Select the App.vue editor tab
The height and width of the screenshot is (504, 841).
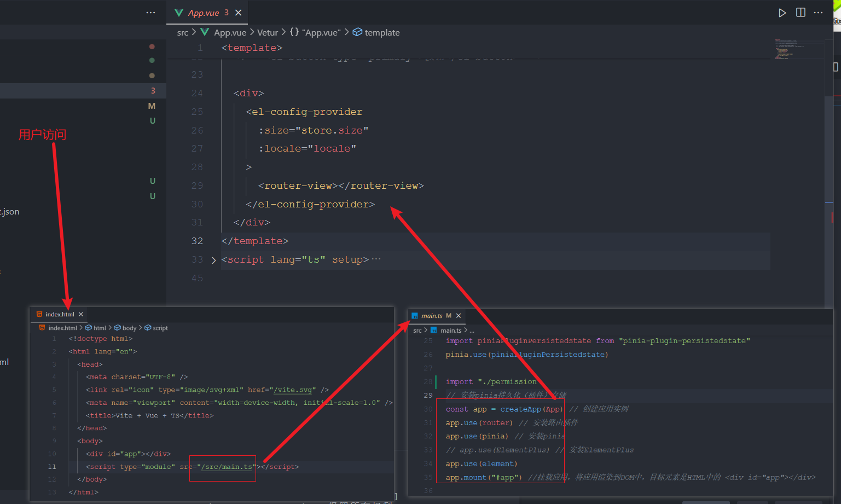coord(207,13)
